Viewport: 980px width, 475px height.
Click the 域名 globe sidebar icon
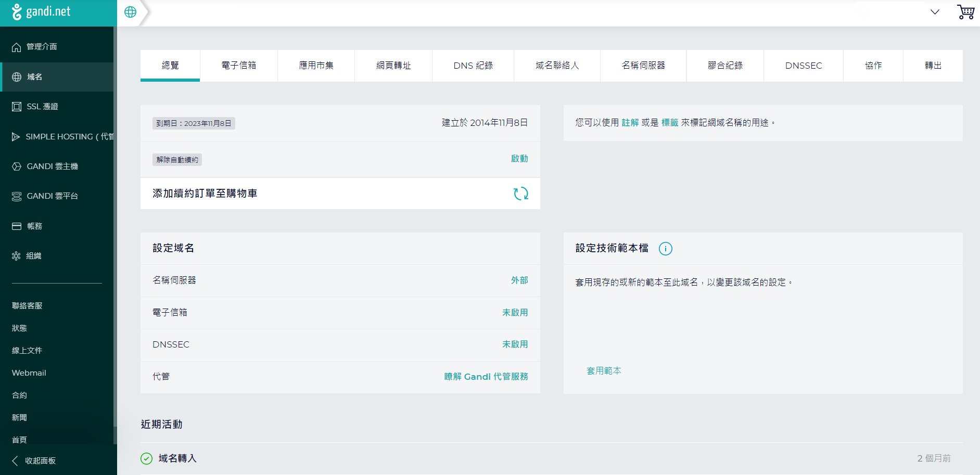[x=17, y=77]
